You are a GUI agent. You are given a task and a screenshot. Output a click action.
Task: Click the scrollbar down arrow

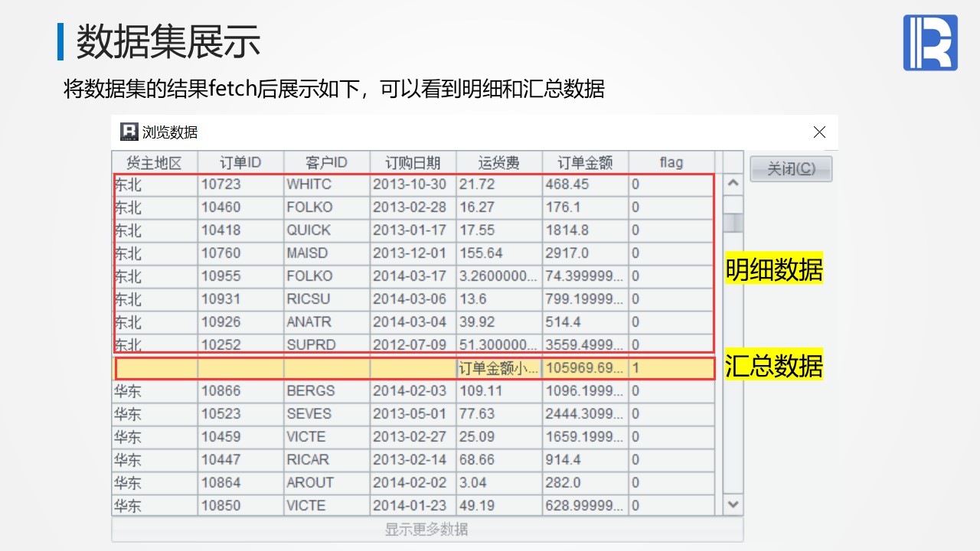(x=733, y=504)
